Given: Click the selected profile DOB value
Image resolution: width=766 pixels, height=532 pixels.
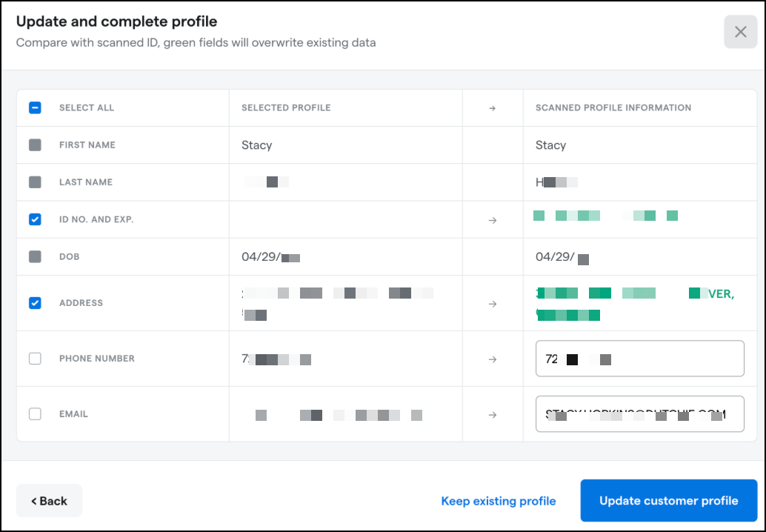Looking at the screenshot, I should [x=270, y=257].
